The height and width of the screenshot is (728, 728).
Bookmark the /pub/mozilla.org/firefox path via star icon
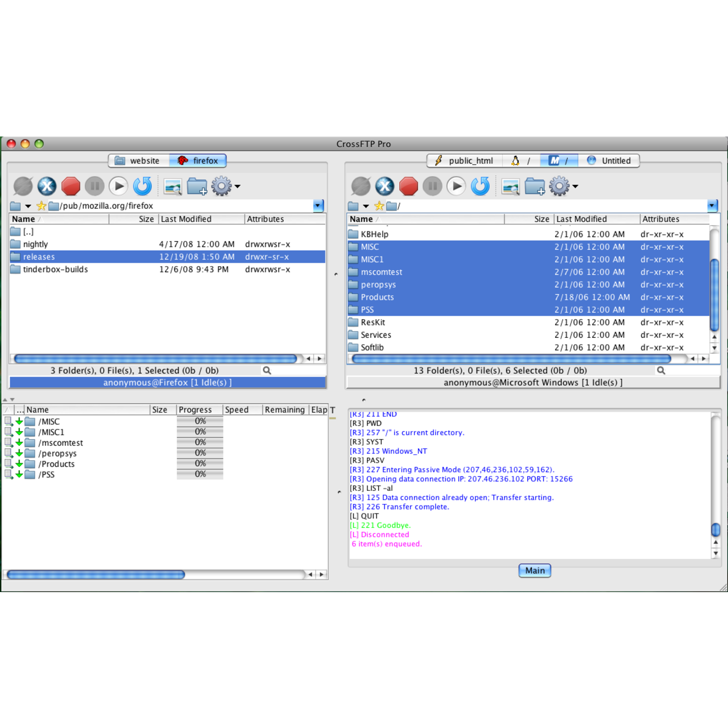[x=41, y=206]
